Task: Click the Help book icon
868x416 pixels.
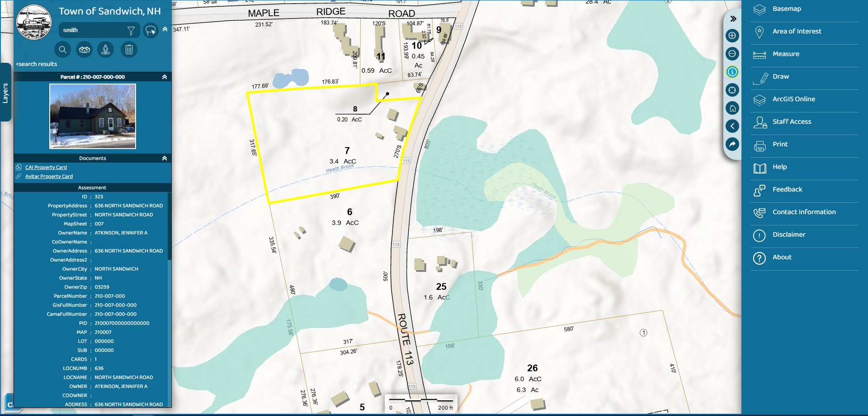Action: [759, 168]
